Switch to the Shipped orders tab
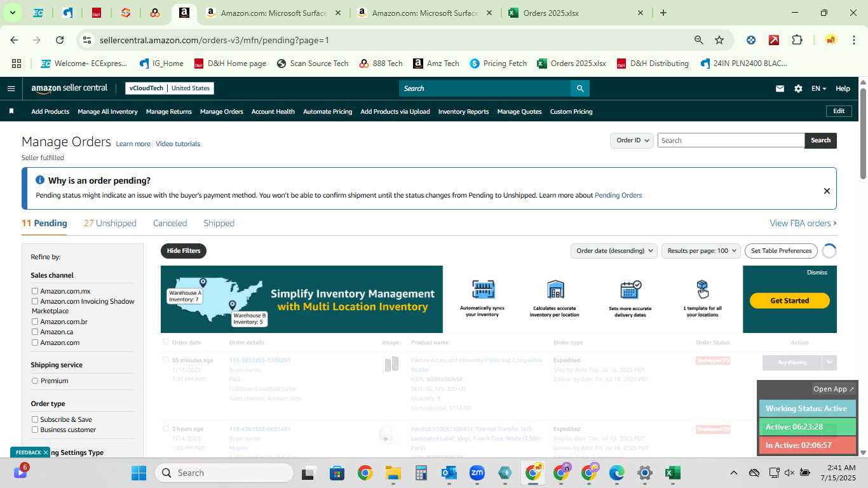The height and width of the screenshot is (488, 868). [x=219, y=223]
